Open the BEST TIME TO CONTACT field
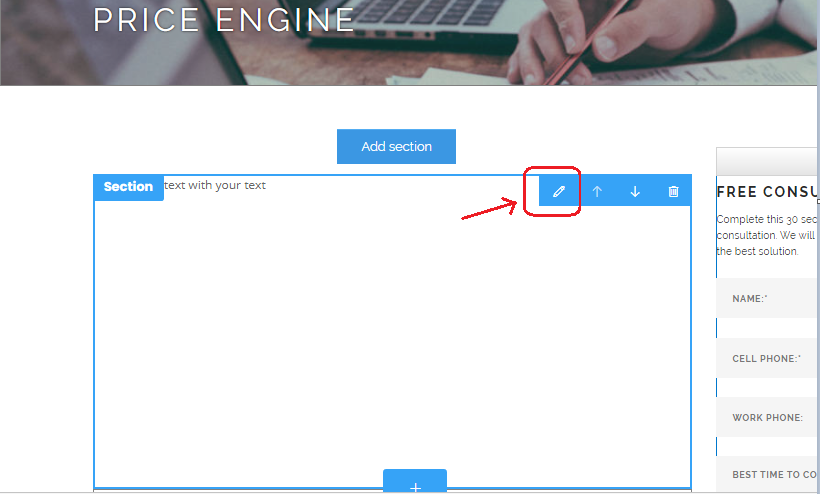The width and height of the screenshot is (820, 494). (x=766, y=474)
